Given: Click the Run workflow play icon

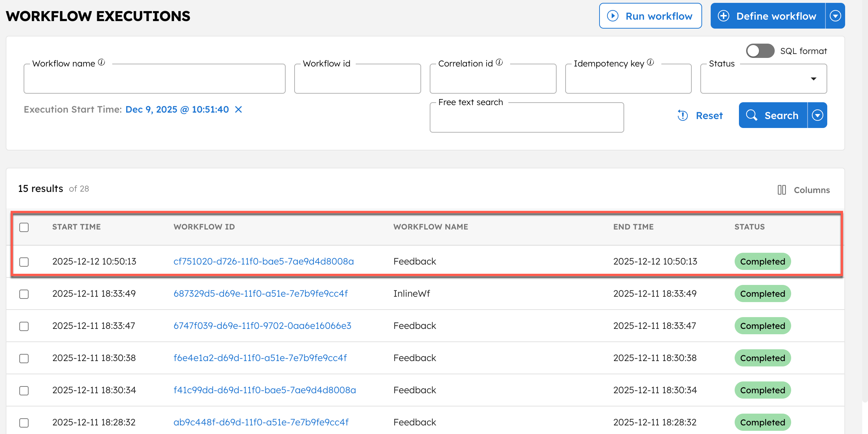Looking at the screenshot, I should coord(613,16).
